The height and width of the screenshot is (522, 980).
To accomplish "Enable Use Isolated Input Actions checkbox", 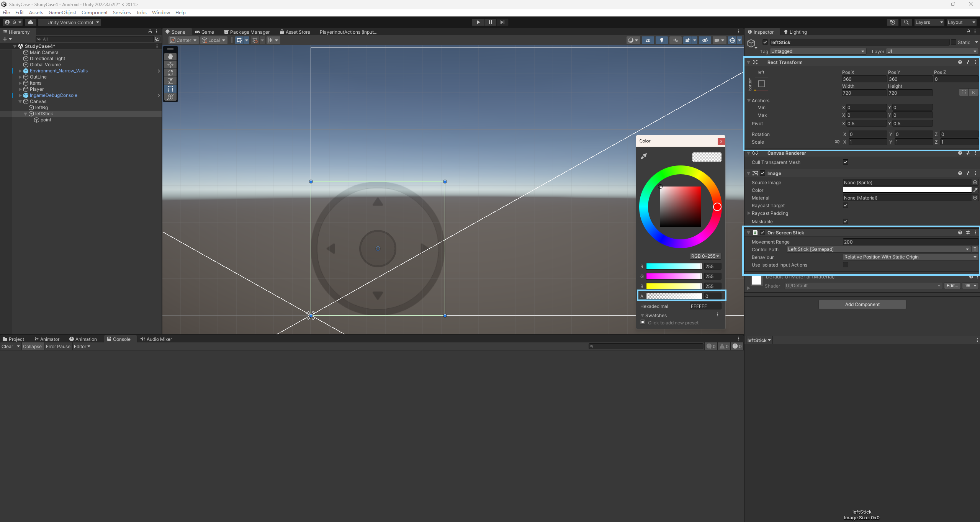I will [x=845, y=265].
